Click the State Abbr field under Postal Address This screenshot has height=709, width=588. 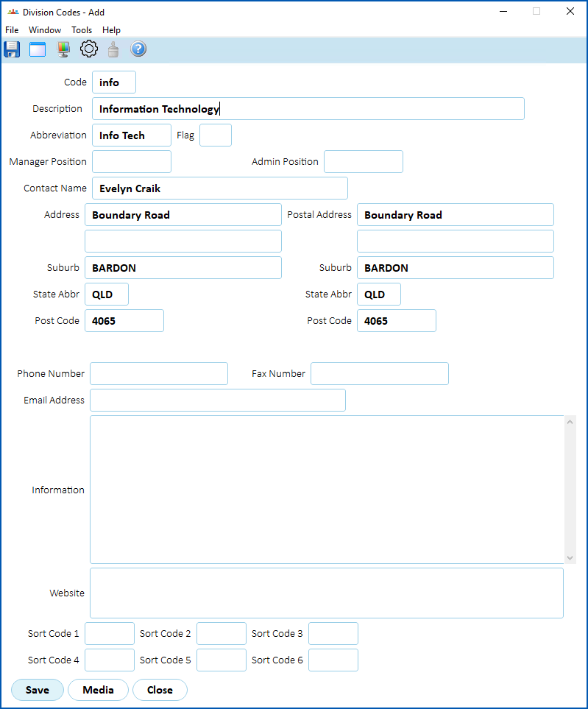[x=379, y=294]
